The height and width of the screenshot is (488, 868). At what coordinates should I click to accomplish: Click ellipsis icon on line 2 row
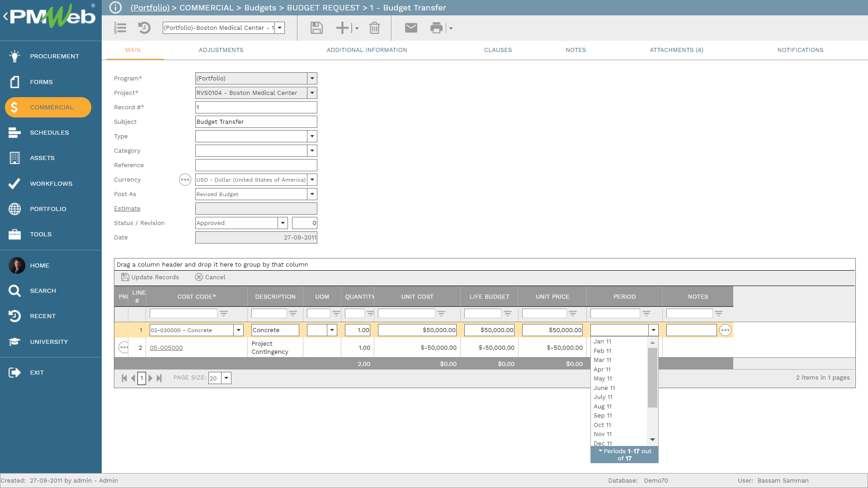click(123, 347)
